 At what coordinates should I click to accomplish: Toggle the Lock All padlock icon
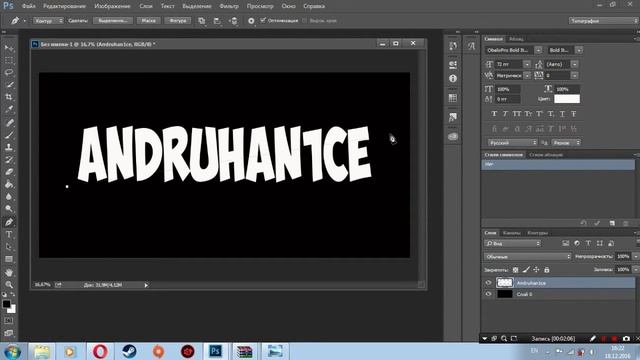[x=547, y=270]
